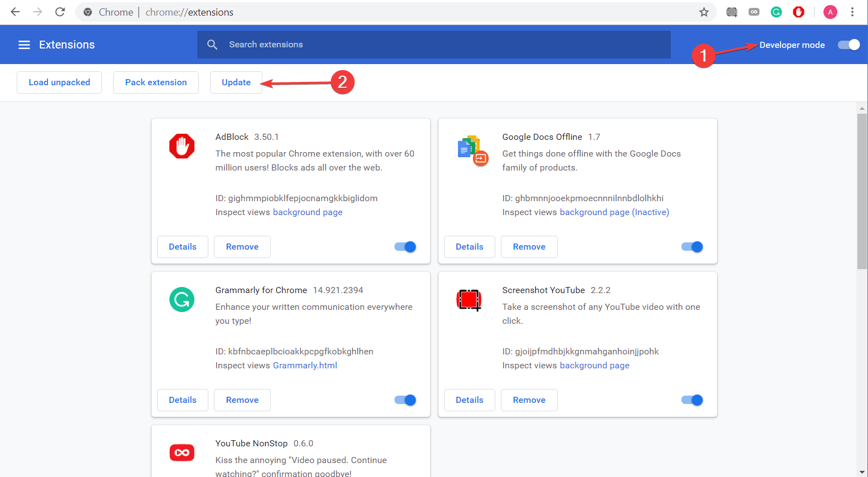Go back with the browser back arrow
The width and height of the screenshot is (868, 477).
pyautogui.click(x=16, y=12)
